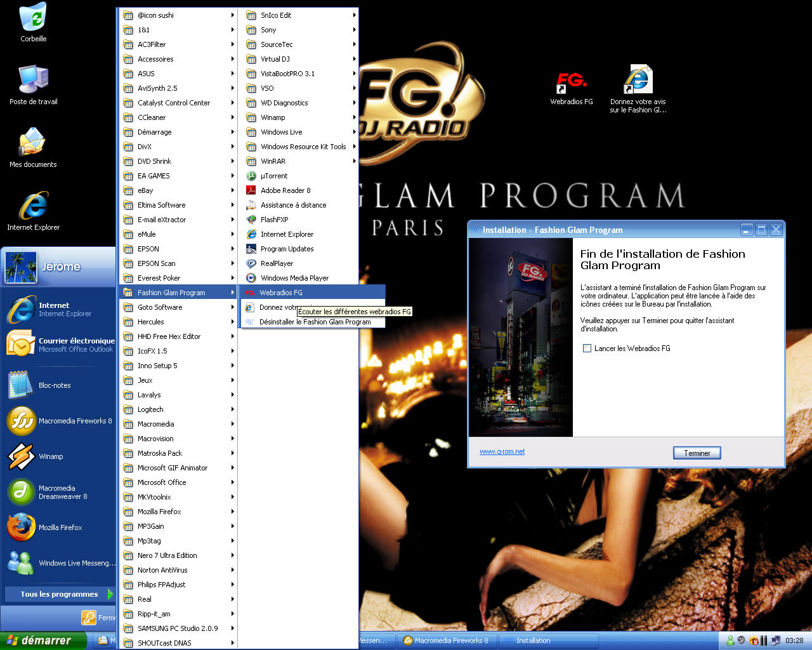Viewport: 812px width, 650px height.
Task: Click the Internet Explorer desktop shortcut
Action: pyautogui.click(x=33, y=211)
